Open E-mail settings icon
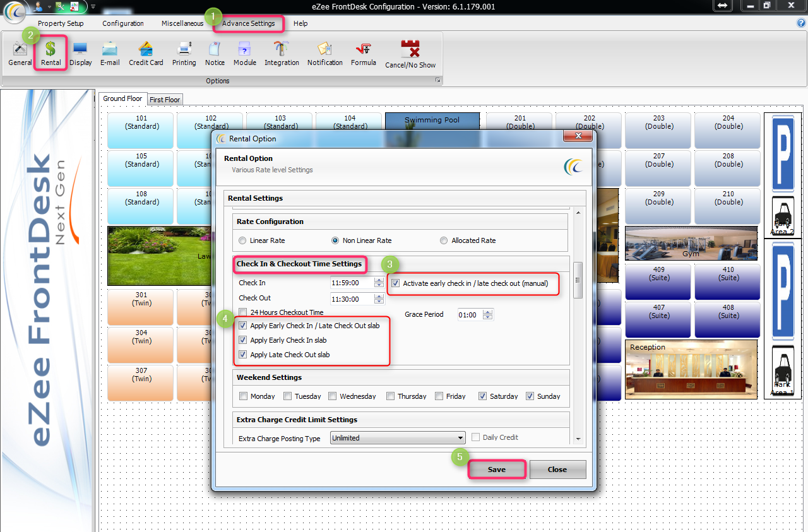The height and width of the screenshot is (532, 808). [x=110, y=54]
